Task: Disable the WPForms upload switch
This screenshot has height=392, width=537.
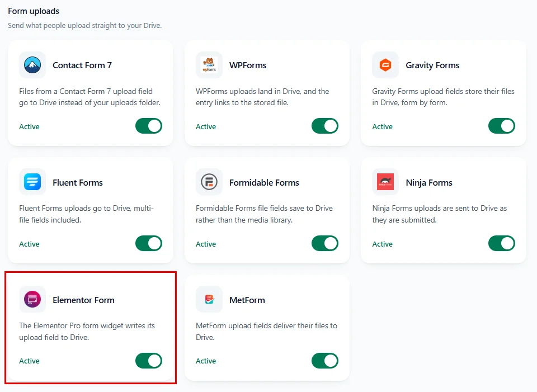Action: (325, 126)
